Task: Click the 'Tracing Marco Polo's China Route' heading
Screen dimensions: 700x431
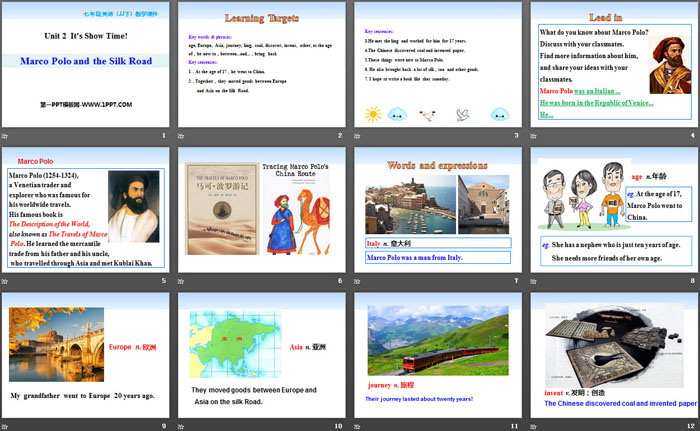Action: click(x=295, y=170)
